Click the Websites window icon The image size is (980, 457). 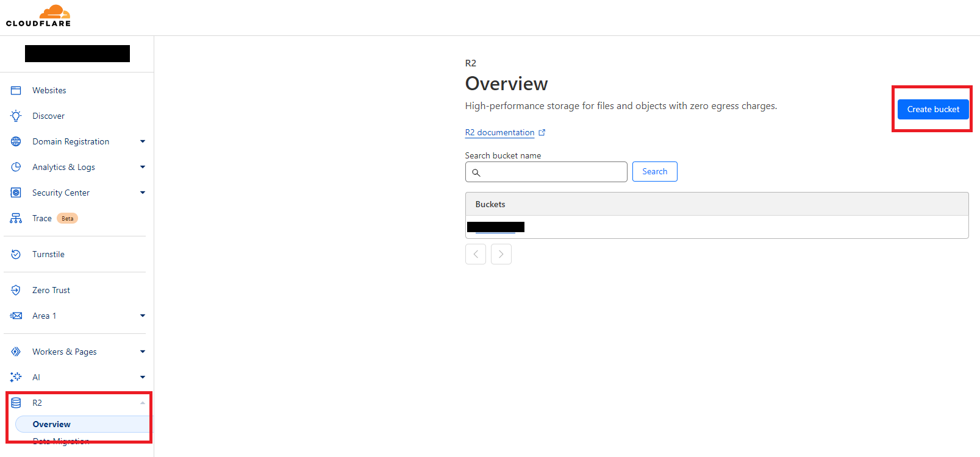click(x=16, y=90)
